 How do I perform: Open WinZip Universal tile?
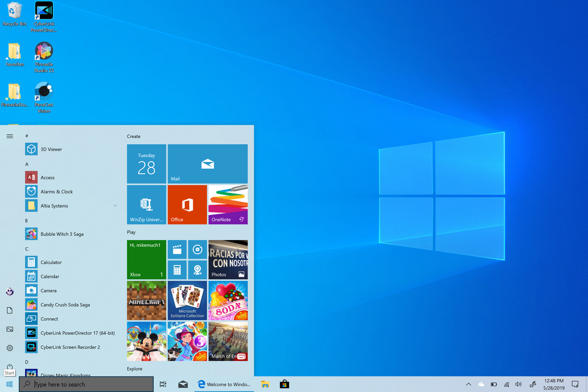coord(146,204)
